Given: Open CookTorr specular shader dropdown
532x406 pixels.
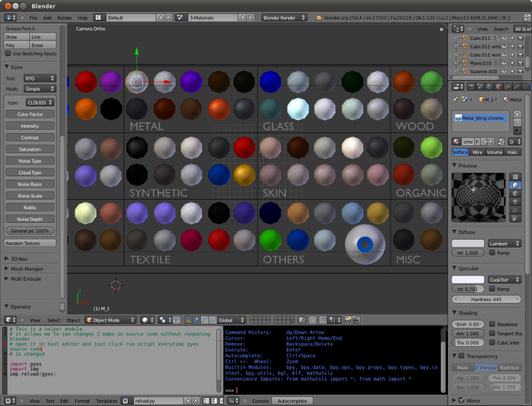Looking at the screenshot, I should [504, 280].
